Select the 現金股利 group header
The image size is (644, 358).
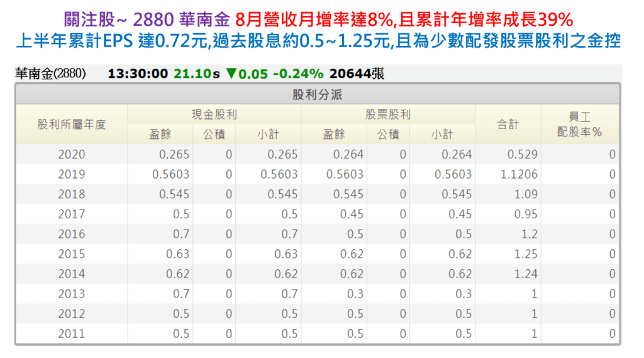[x=214, y=115]
